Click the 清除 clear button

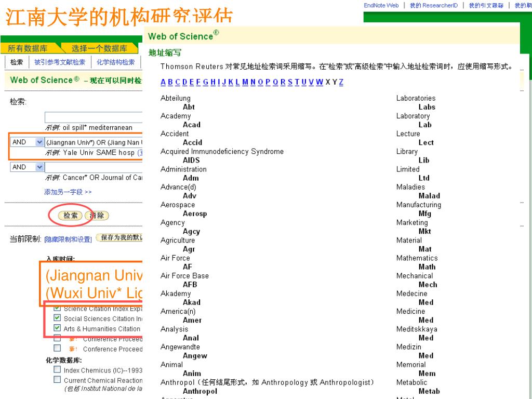(97, 216)
